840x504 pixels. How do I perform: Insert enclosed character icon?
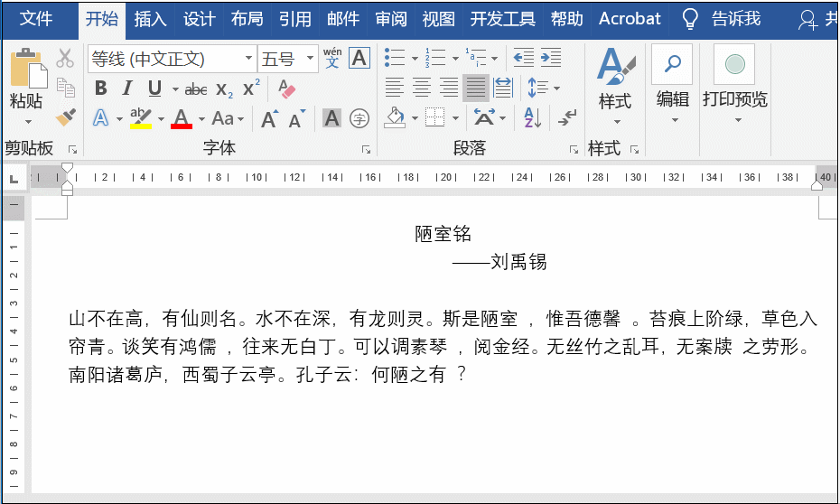point(359,117)
